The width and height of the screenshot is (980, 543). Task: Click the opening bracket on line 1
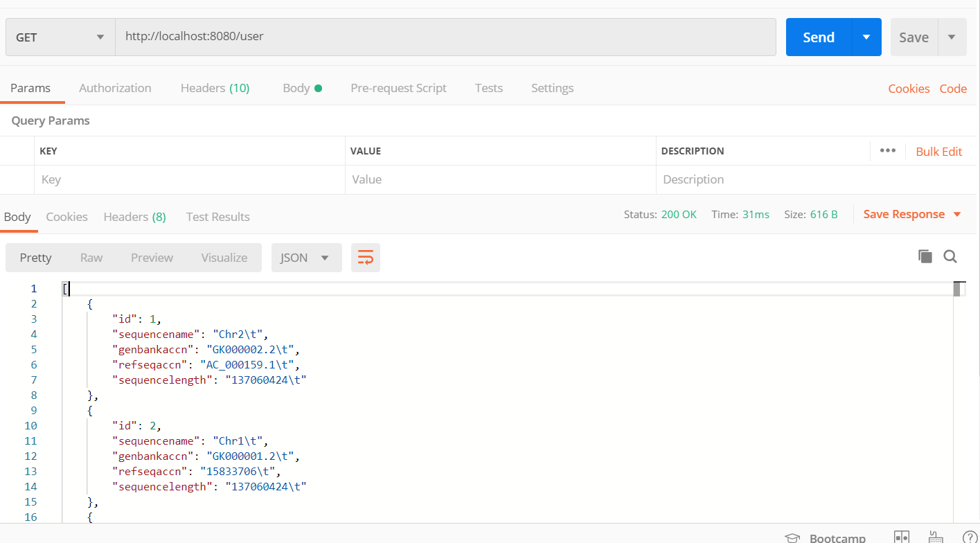pyautogui.click(x=64, y=289)
